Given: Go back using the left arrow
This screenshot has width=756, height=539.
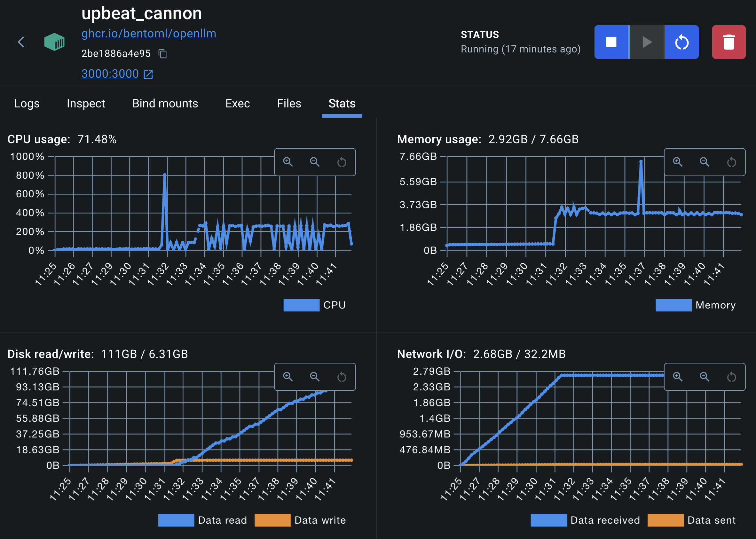Looking at the screenshot, I should tap(21, 42).
